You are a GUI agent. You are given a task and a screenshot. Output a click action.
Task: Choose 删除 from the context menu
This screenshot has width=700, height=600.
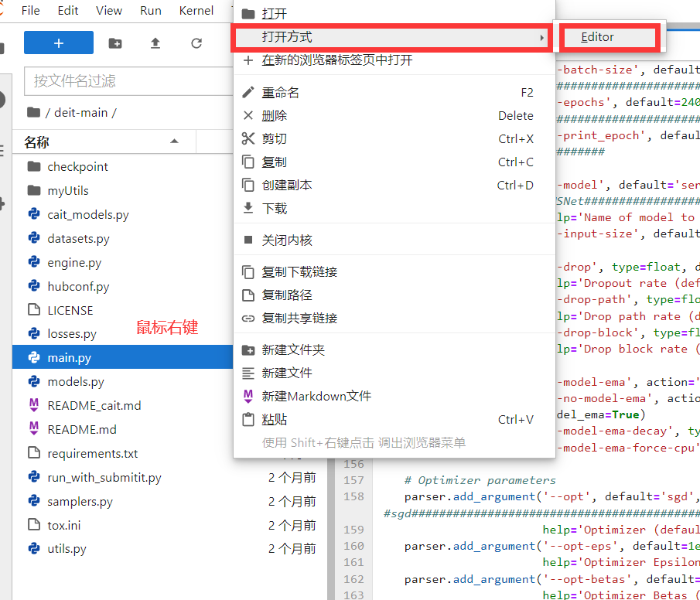coord(274,116)
